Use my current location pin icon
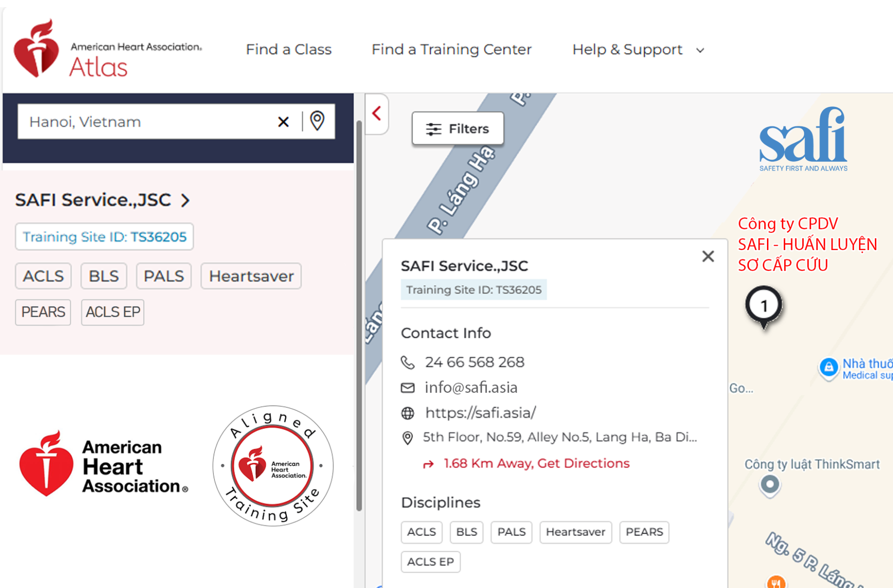The height and width of the screenshot is (588, 893). 317,121
